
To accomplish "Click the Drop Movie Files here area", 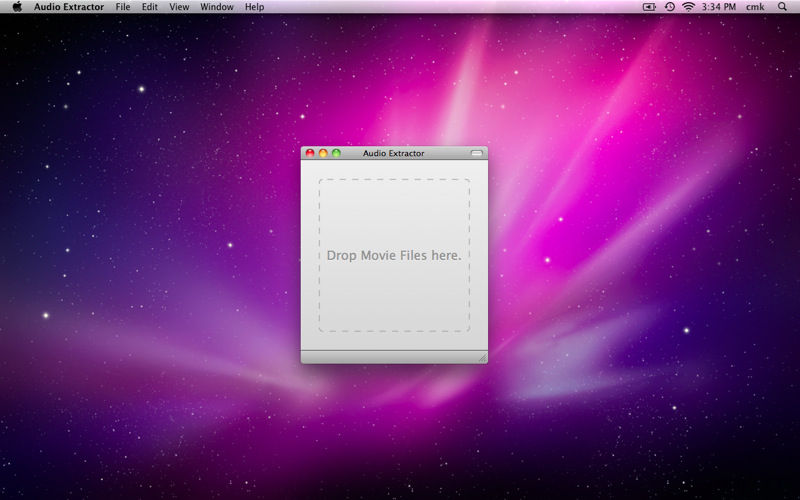I will coord(394,255).
